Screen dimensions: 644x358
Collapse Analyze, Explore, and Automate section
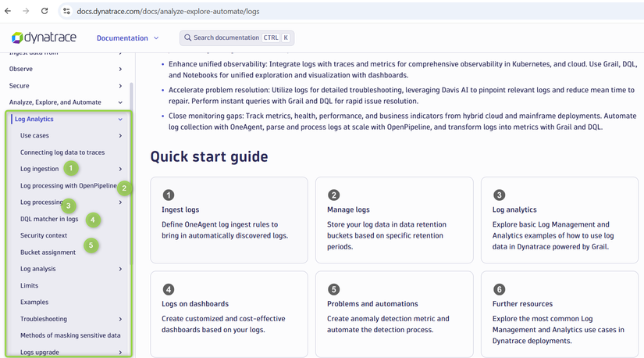tap(120, 102)
